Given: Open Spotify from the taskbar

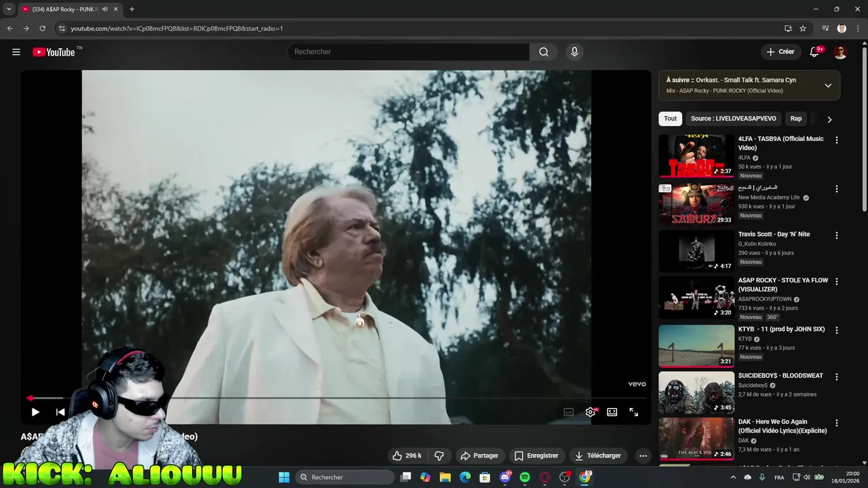Looking at the screenshot, I should pos(524,477).
